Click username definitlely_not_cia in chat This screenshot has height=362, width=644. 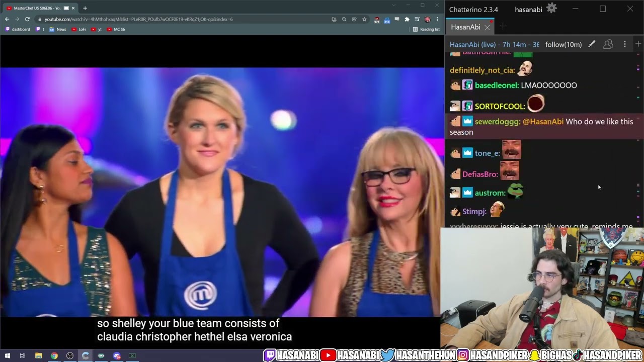pyautogui.click(x=482, y=70)
